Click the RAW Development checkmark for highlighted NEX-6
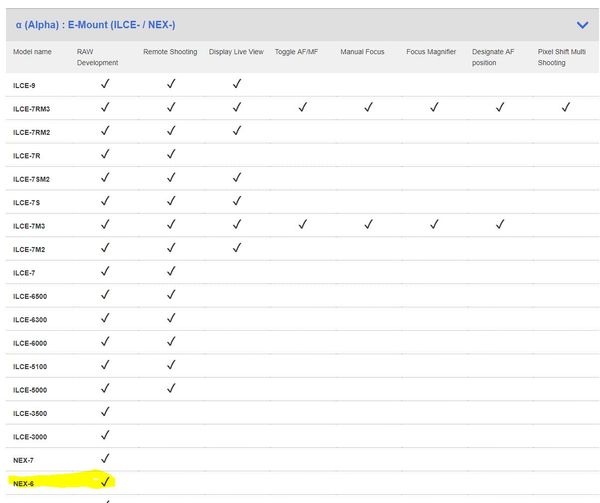Viewport: 600px width, 503px height. click(x=105, y=482)
